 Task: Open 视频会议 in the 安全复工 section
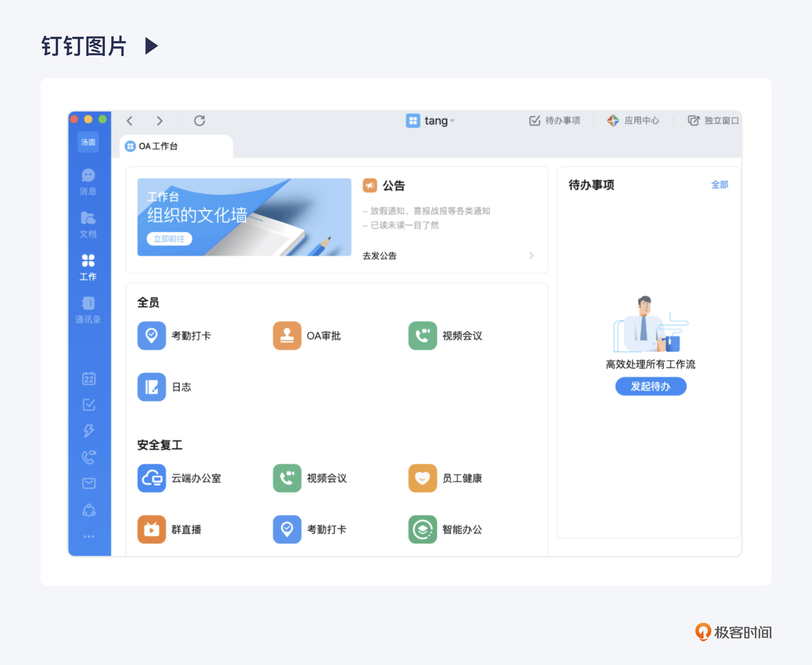pos(287,478)
